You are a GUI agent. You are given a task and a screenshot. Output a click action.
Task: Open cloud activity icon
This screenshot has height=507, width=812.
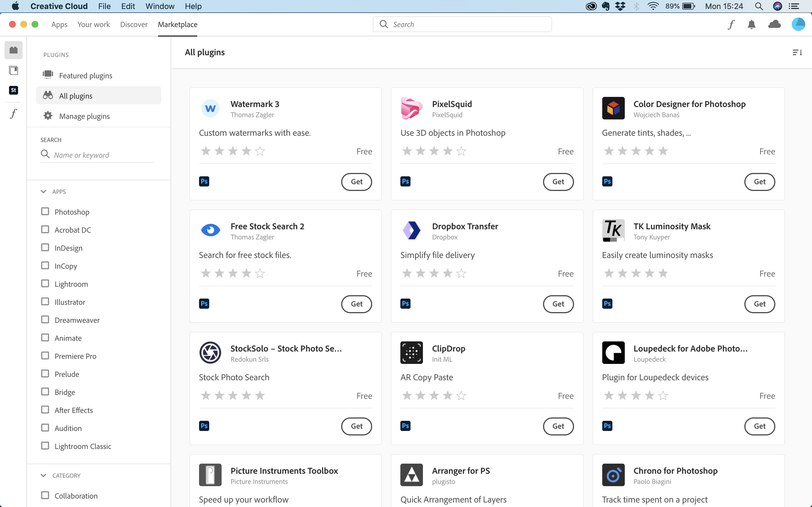(x=774, y=25)
